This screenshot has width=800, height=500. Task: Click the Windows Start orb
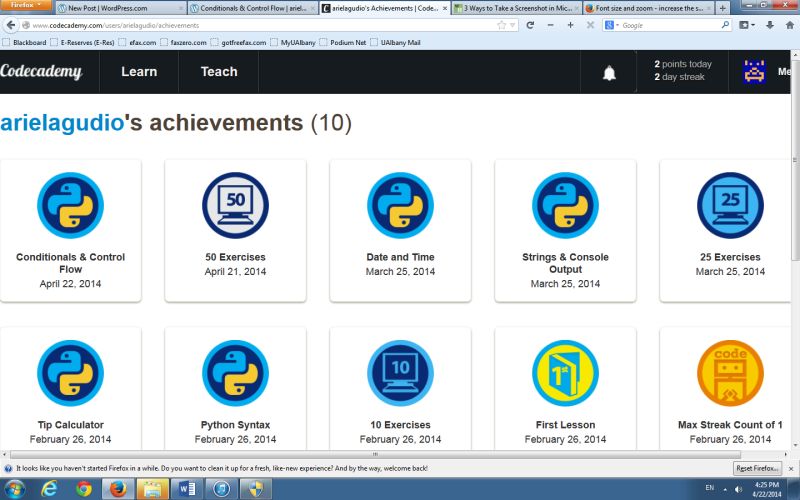(x=14, y=489)
